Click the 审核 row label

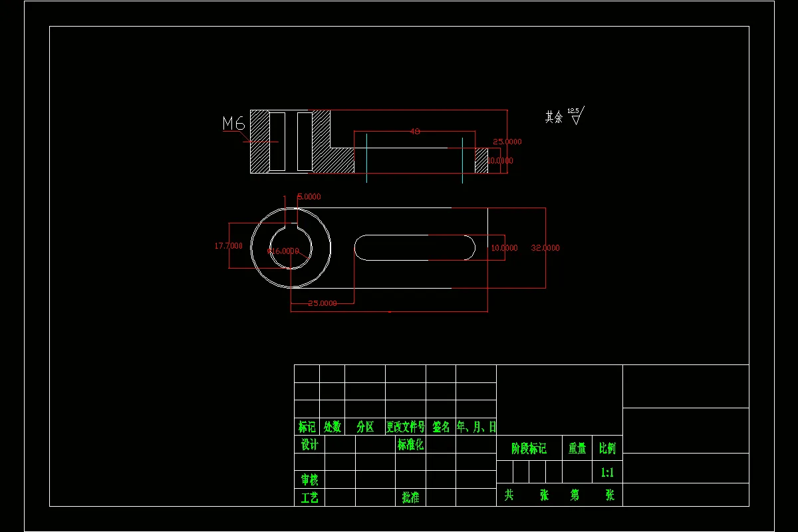coord(310,479)
